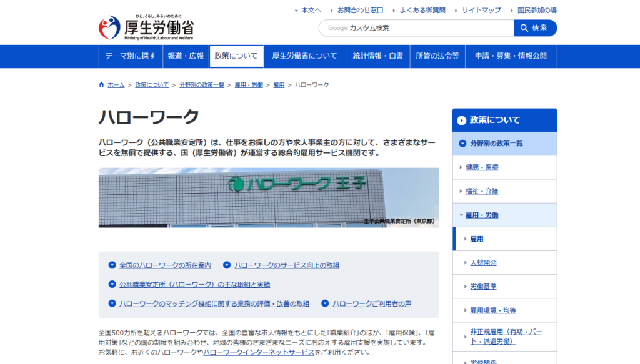640x364 pixels.
Task: Open the ハローワークインターネットサービス link
Action: point(259,352)
